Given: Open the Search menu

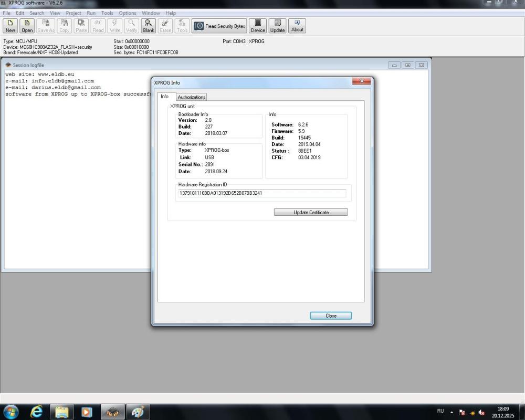Looking at the screenshot, I should 37,13.
